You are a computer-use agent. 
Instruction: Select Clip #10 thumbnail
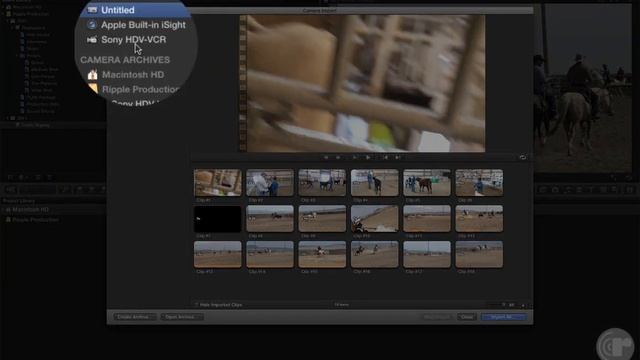pos(375,219)
